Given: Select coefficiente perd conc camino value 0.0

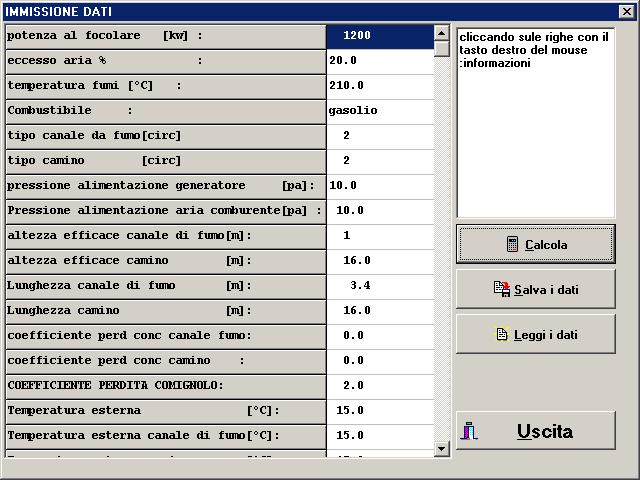Looking at the screenshot, I should pyautogui.click(x=380, y=361).
